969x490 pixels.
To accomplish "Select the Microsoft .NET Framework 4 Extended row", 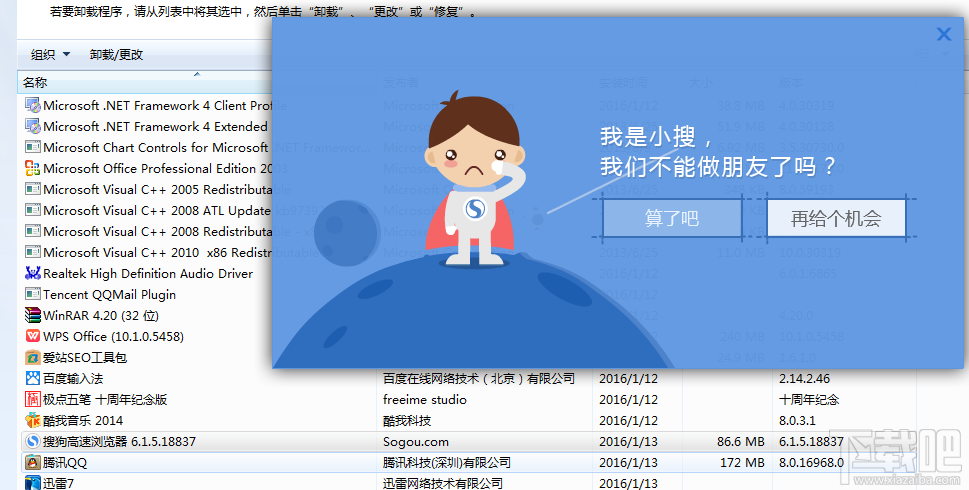I will pyautogui.click(x=145, y=127).
